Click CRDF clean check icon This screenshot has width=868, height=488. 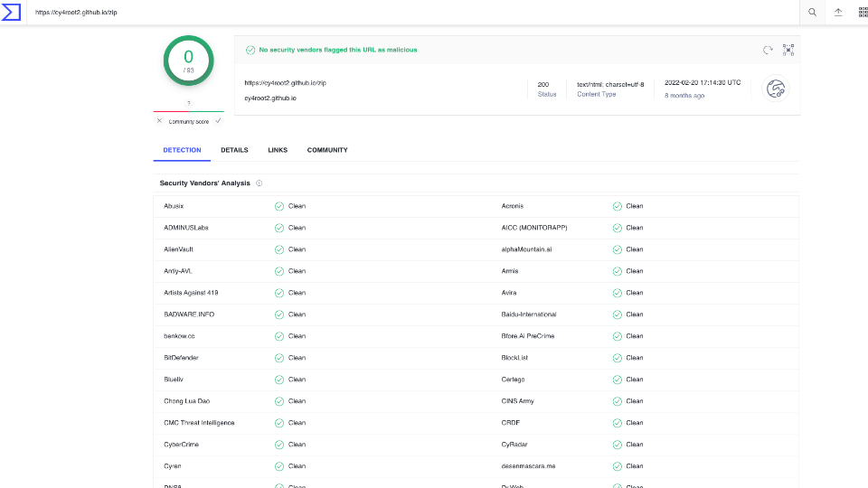pos(618,423)
